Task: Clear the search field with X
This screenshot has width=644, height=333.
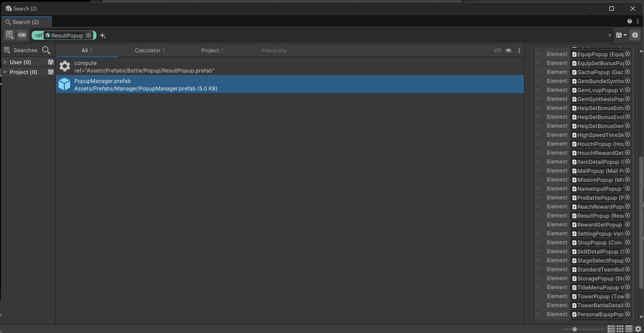Action: [610, 35]
